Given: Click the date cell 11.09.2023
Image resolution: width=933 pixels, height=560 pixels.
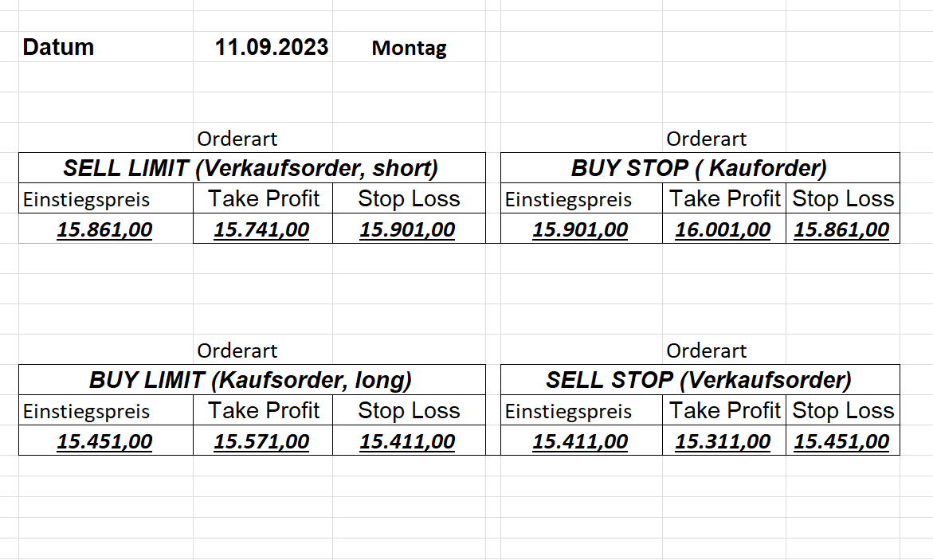Looking at the screenshot, I should [x=271, y=47].
